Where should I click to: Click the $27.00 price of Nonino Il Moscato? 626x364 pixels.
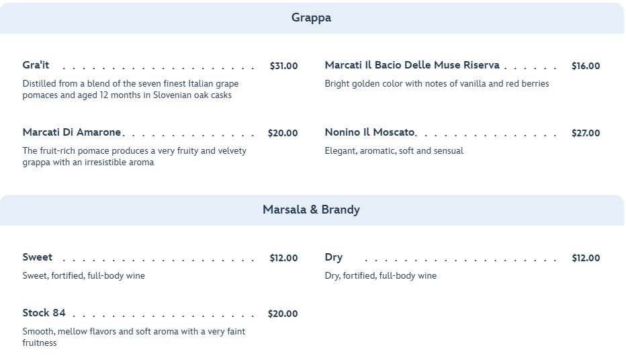pyautogui.click(x=586, y=133)
